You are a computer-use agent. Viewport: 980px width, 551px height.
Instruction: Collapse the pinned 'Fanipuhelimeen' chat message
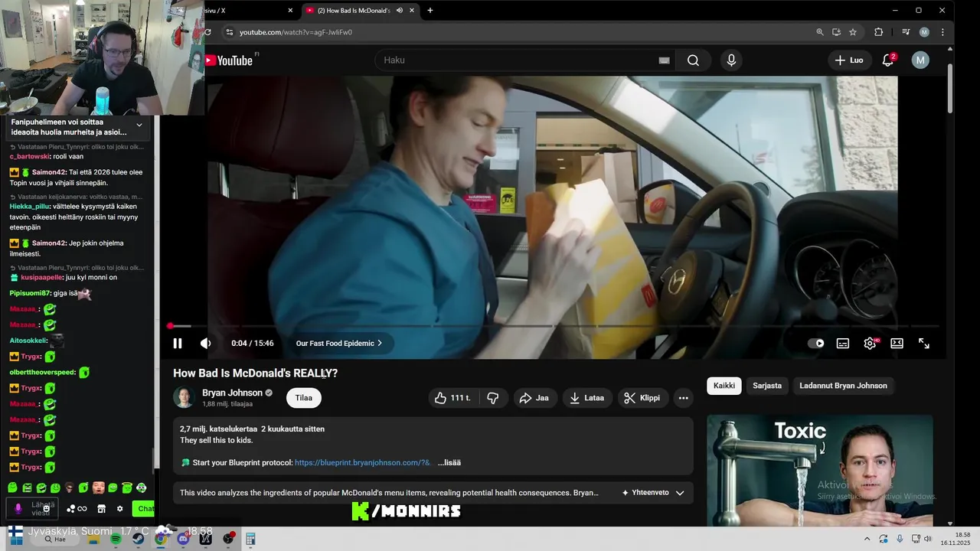139,125
